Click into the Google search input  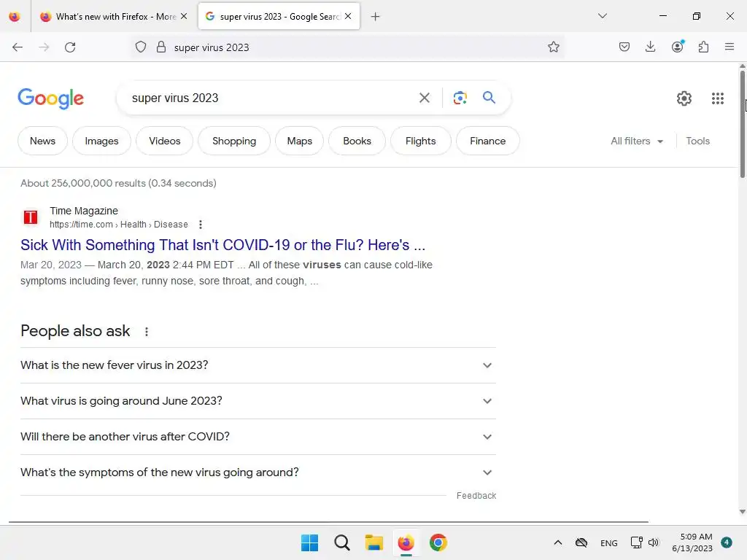tap(269, 98)
